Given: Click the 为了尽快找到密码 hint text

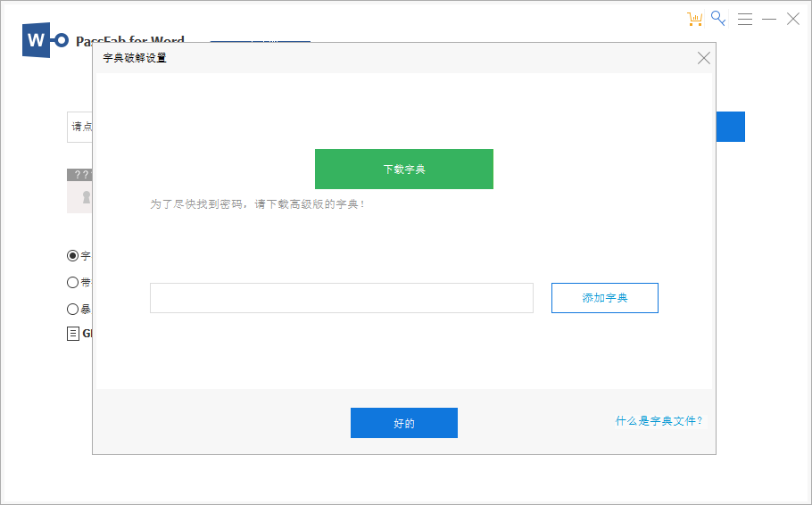Looking at the screenshot, I should [258, 204].
